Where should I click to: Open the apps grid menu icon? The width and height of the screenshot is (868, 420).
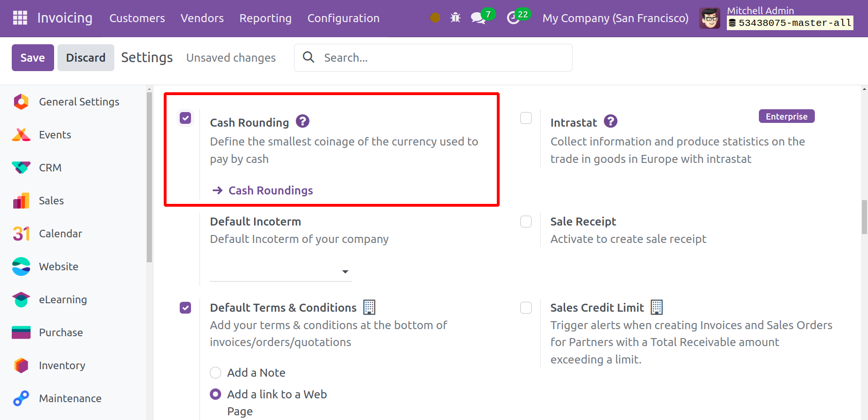point(20,18)
